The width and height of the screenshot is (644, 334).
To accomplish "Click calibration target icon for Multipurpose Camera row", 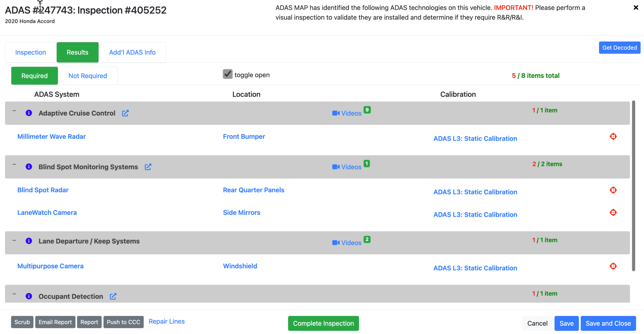I will pos(613,266).
